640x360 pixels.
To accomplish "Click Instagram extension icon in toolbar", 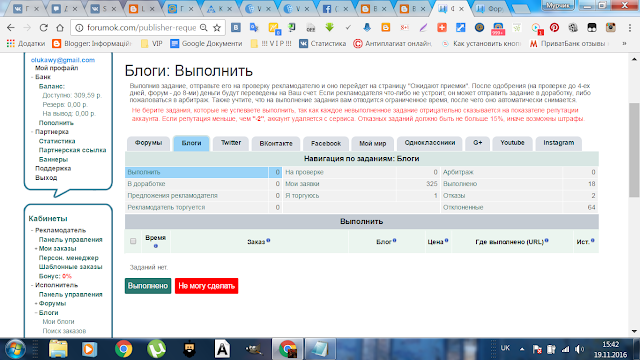I will click(611, 28).
